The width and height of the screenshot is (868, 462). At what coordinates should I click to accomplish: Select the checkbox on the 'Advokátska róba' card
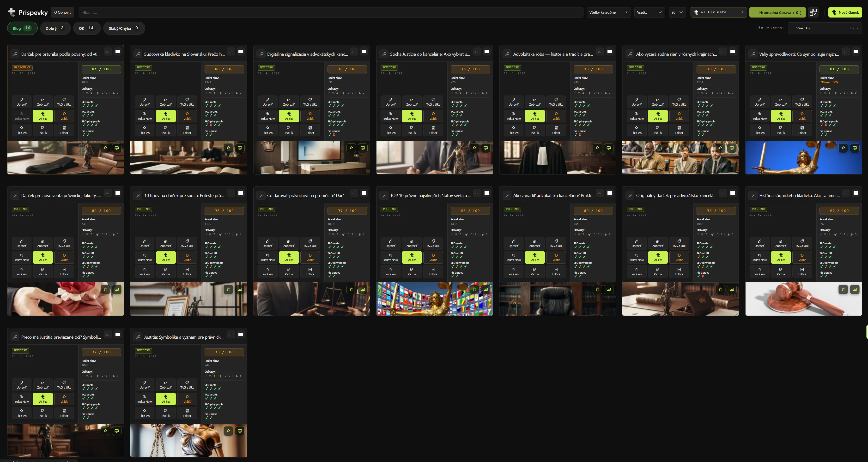pos(610,52)
